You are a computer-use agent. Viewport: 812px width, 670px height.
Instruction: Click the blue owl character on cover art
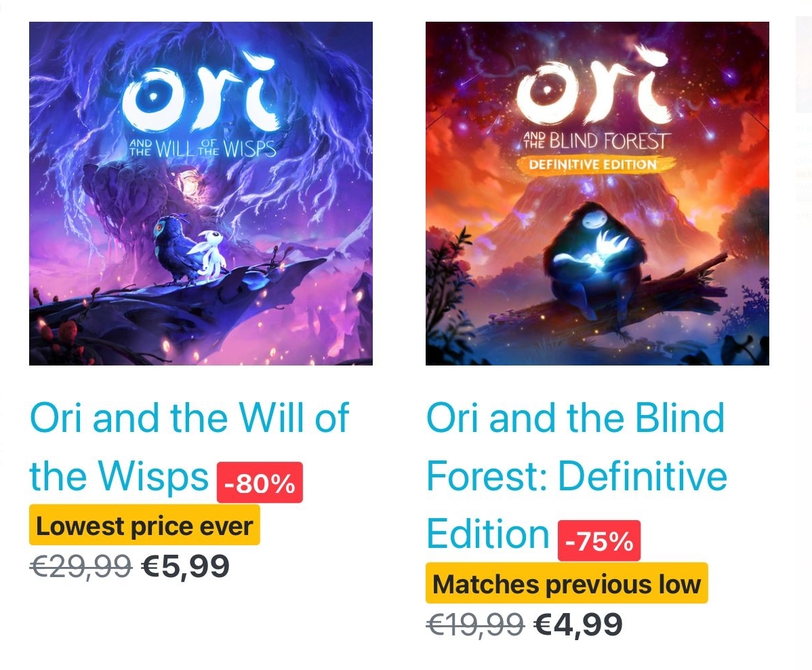pos(176,250)
